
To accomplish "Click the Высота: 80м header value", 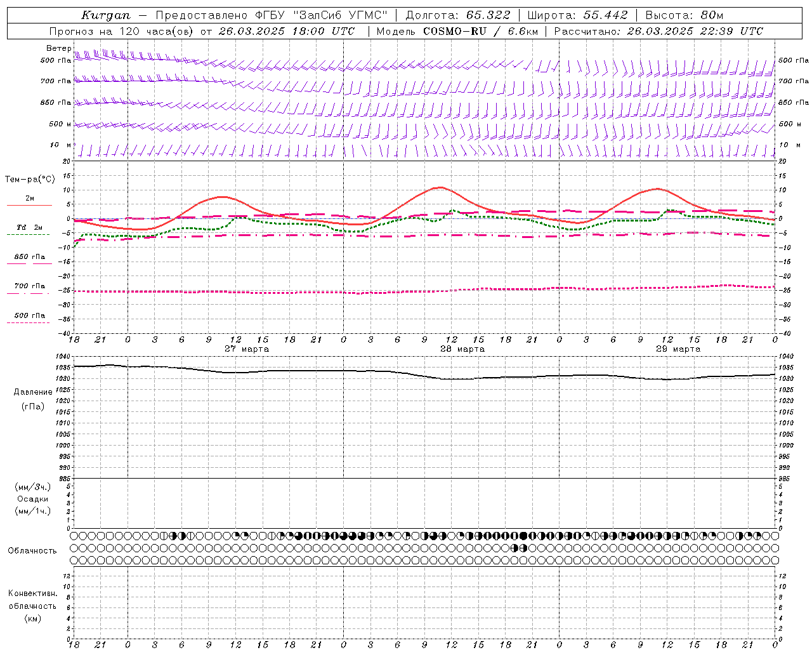I will (684, 15).
